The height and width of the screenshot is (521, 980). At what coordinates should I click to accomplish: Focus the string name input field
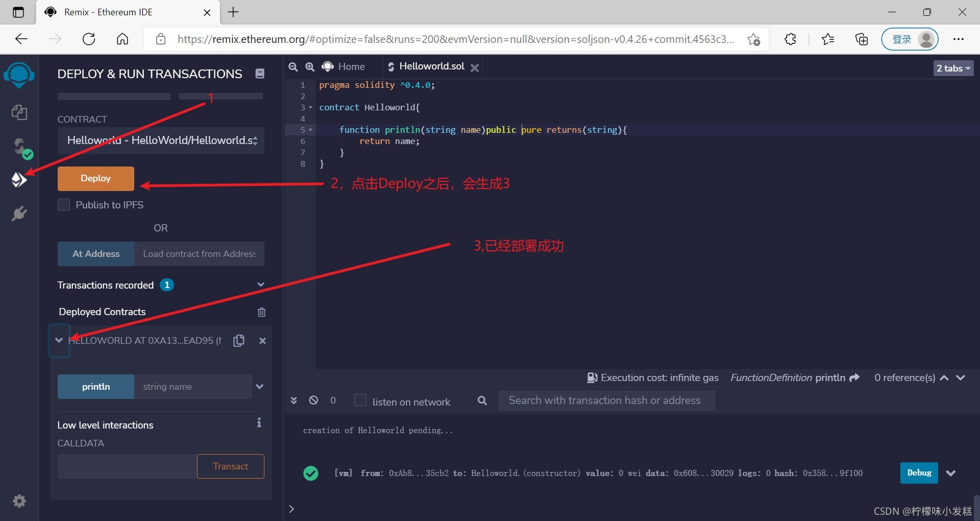(x=193, y=387)
